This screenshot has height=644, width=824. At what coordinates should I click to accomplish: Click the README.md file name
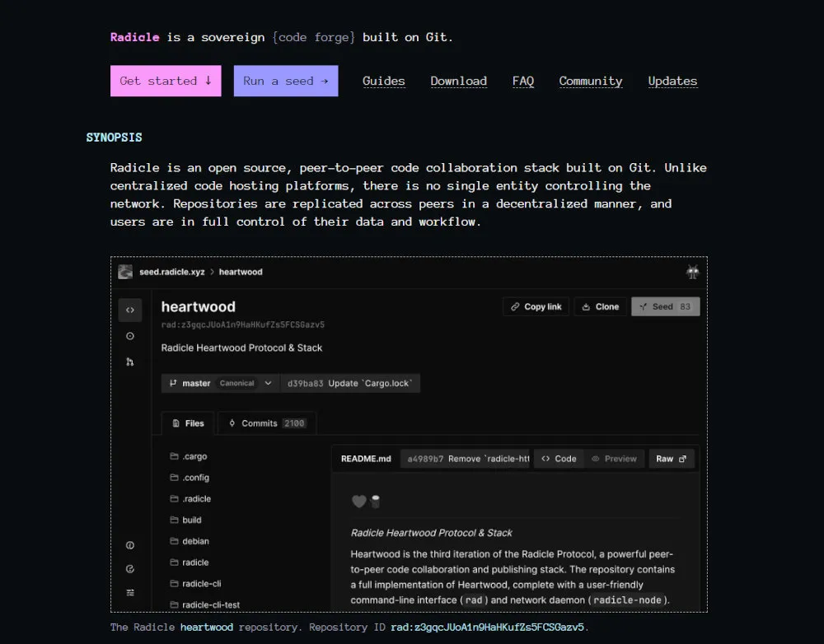pos(366,459)
